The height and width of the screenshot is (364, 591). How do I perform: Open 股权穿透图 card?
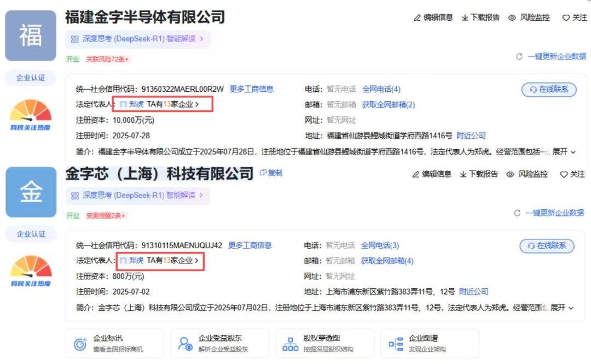325,344
